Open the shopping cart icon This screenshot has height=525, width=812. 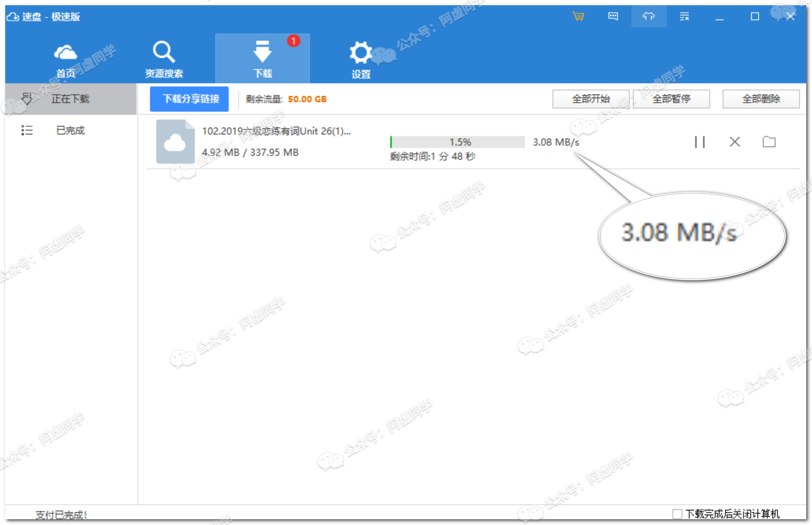tap(578, 16)
